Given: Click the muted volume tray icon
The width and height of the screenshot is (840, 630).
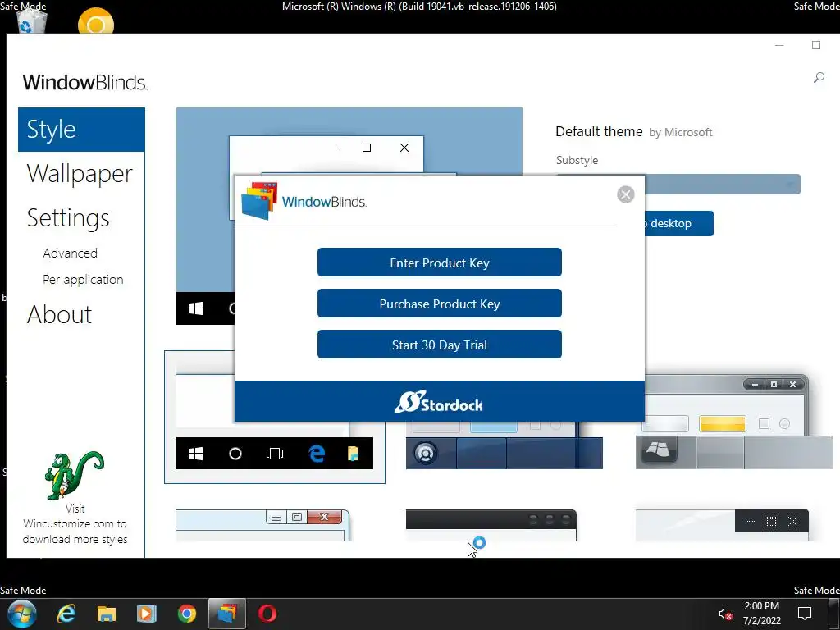Looking at the screenshot, I should [725, 614].
